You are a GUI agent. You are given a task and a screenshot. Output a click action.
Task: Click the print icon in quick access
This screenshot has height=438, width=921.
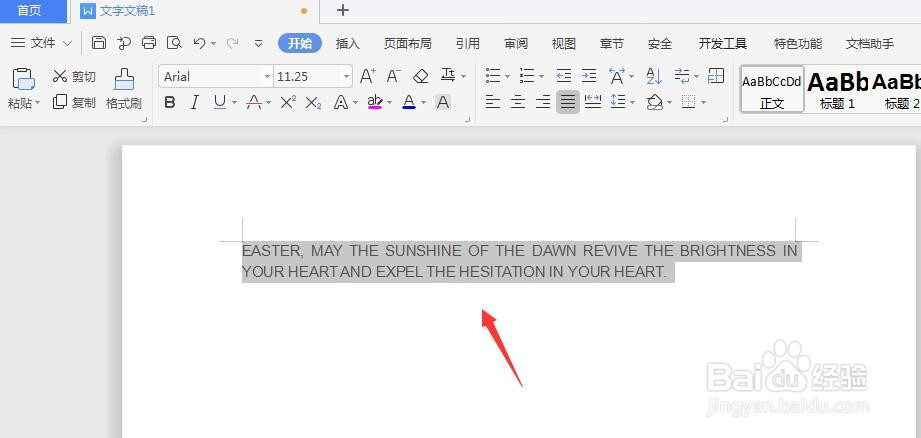click(149, 43)
